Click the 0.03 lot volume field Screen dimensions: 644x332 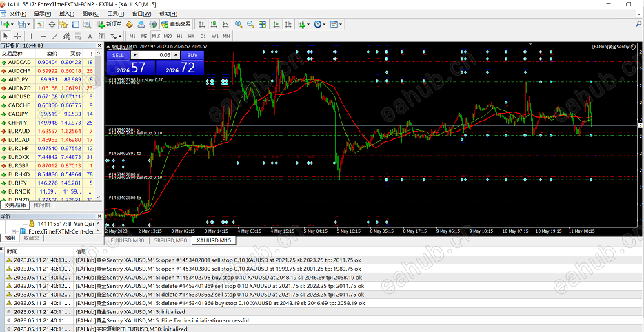[x=155, y=55]
